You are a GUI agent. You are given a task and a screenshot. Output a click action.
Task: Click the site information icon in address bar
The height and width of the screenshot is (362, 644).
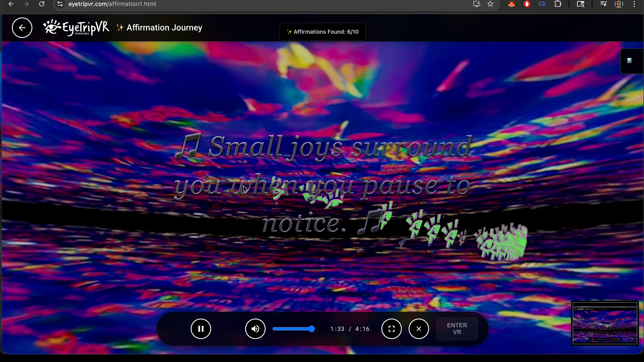pyautogui.click(x=60, y=4)
